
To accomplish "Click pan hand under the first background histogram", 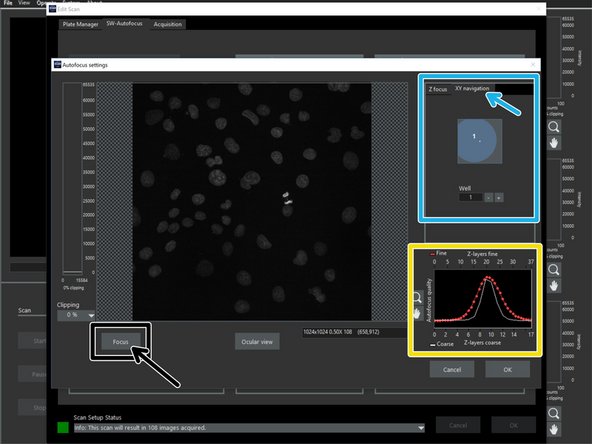I will [554, 143].
